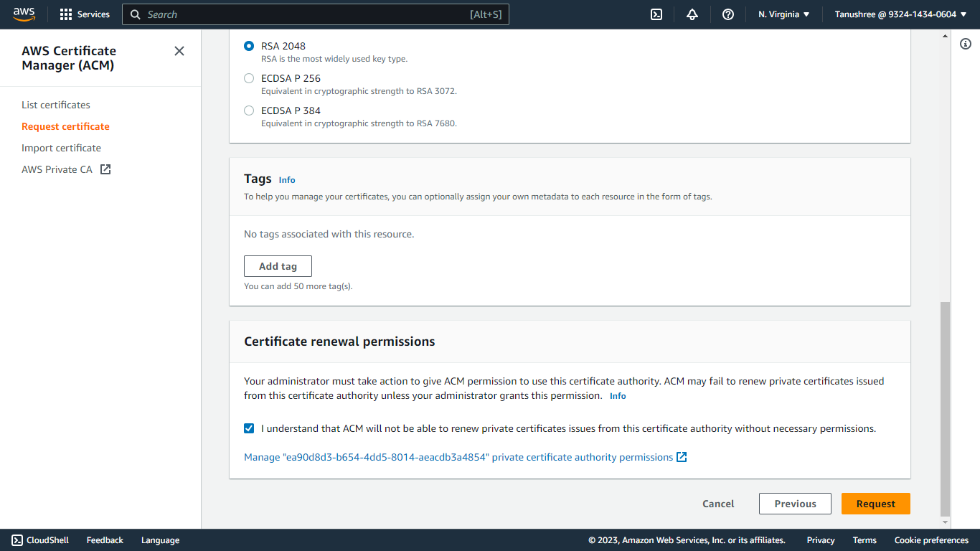Uncheck the renewal permissions acknowledgment checkbox

pyautogui.click(x=249, y=428)
